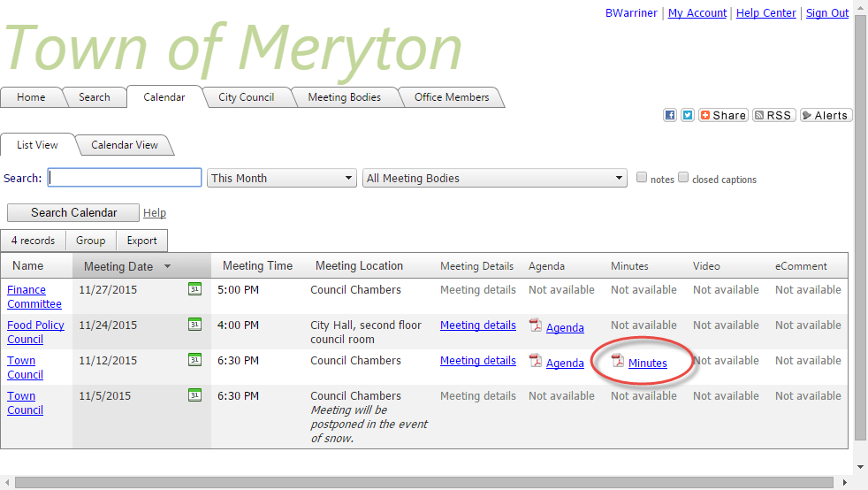This screenshot has height=490, width=868.
Task: Click calendar icon for 11/12/2015 Town Council
Action: tap(194, 359)
